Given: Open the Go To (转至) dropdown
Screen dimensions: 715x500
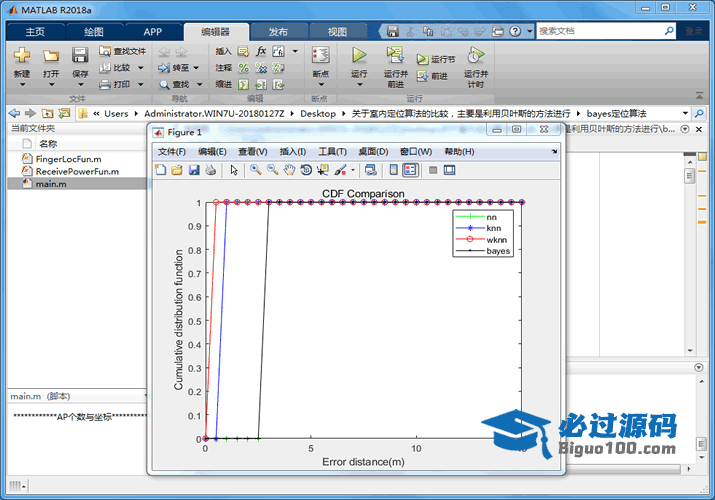Looking at the screenshot, I should tap(197, 68).
